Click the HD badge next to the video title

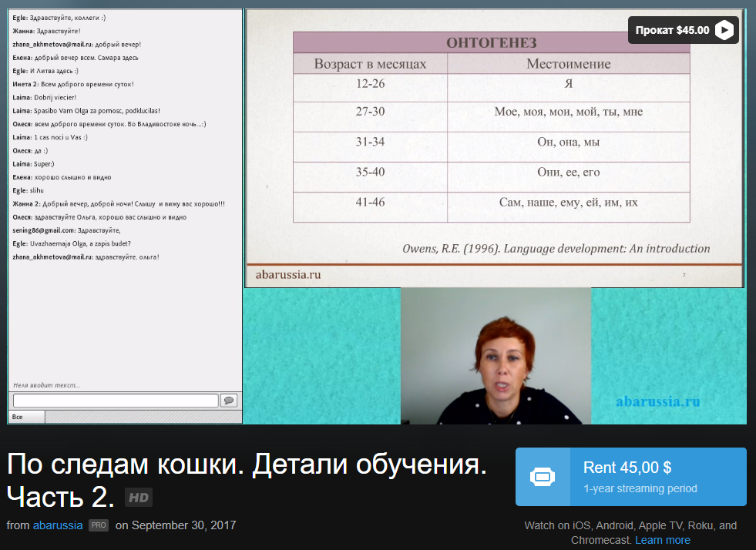click(x=139, y=497)
